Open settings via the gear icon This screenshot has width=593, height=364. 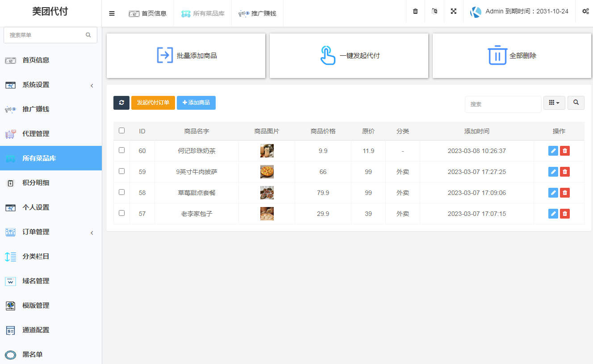[x=585, y=12]
